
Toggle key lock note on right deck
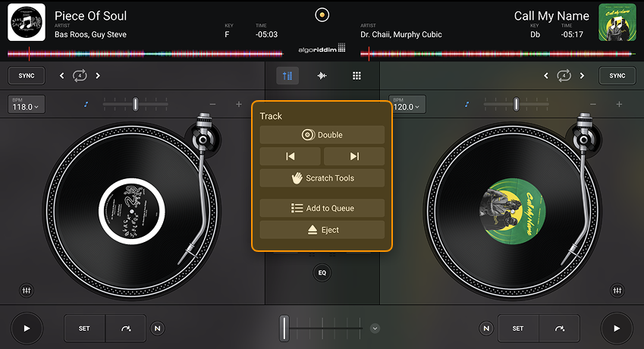pos(467,104)
